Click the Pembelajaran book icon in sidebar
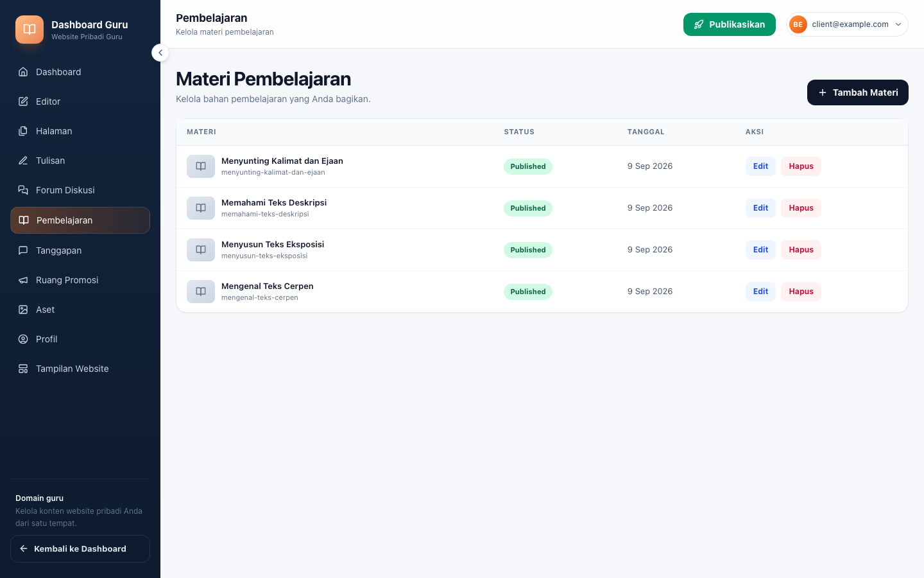This screenshot has height=578, width=924. (24, 220)
